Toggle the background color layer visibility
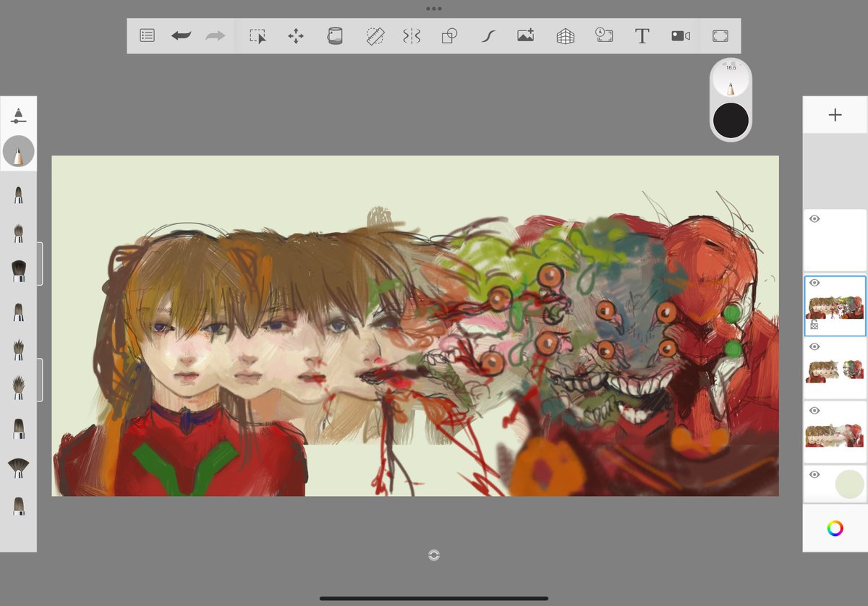This screenshot has height=606, width=868. 814,474
